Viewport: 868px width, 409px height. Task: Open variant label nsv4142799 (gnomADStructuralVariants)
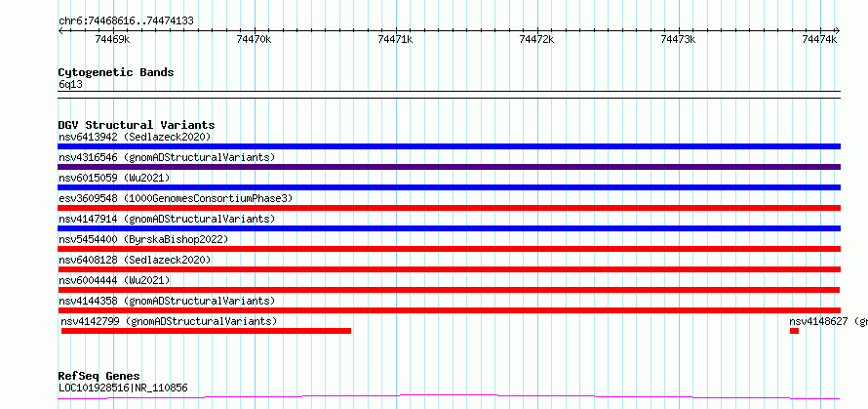(169, 321)
